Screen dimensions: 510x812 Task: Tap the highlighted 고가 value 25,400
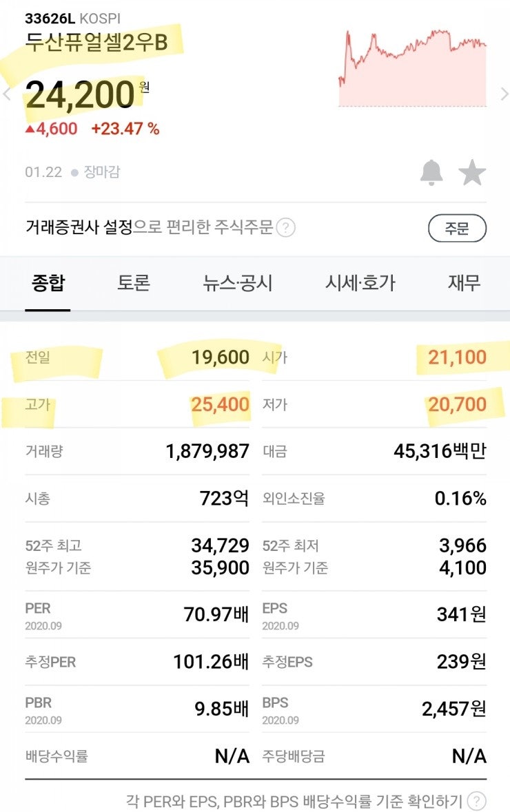[222, 404]
